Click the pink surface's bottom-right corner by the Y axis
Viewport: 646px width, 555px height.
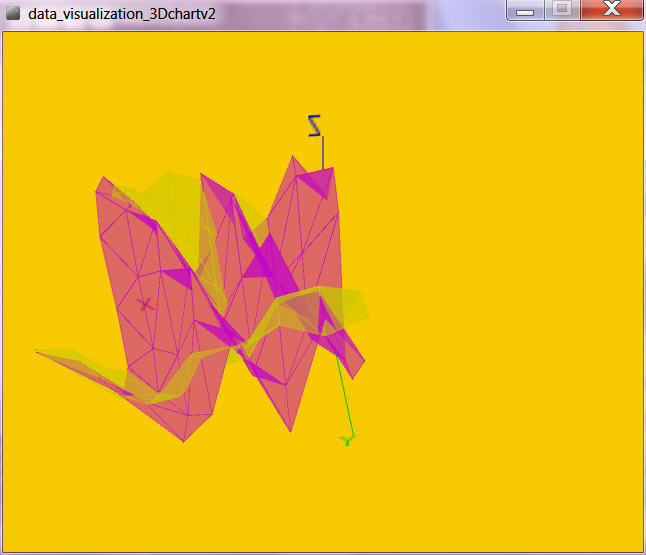(355, 368)
